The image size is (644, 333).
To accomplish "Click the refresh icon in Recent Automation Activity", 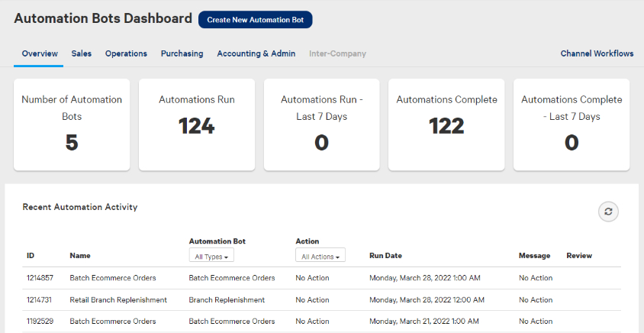I will coord(608,212).
